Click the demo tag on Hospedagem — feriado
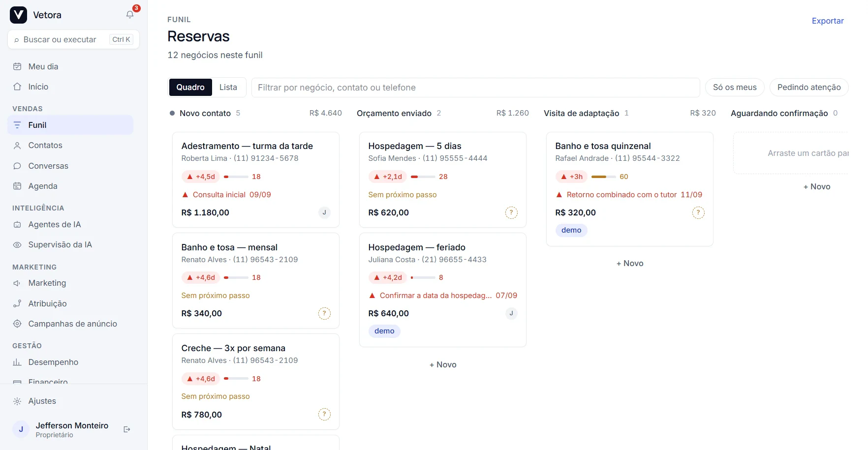The width and height of the screenshot is (868, 450). click(x=384, y=331)
